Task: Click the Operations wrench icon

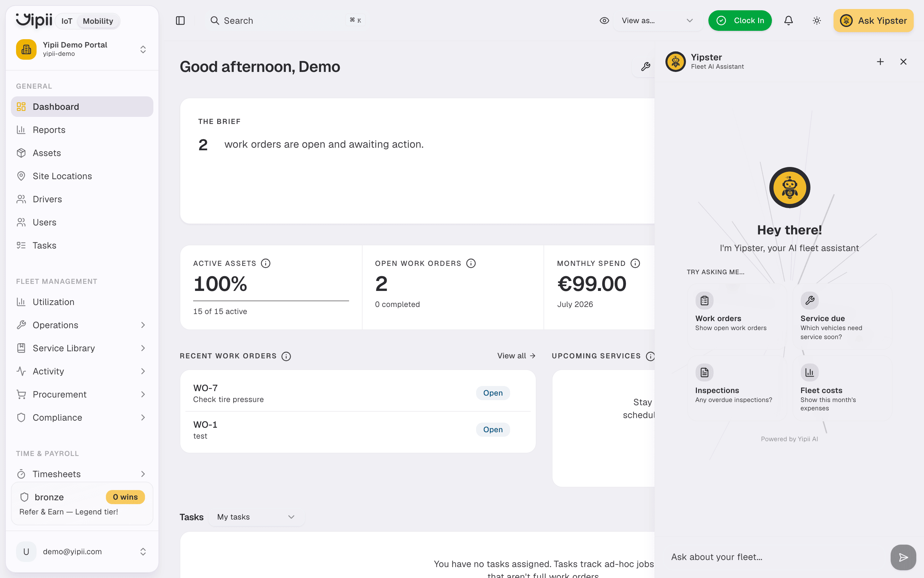Action: pyautogui.click(x=21, y=325)
